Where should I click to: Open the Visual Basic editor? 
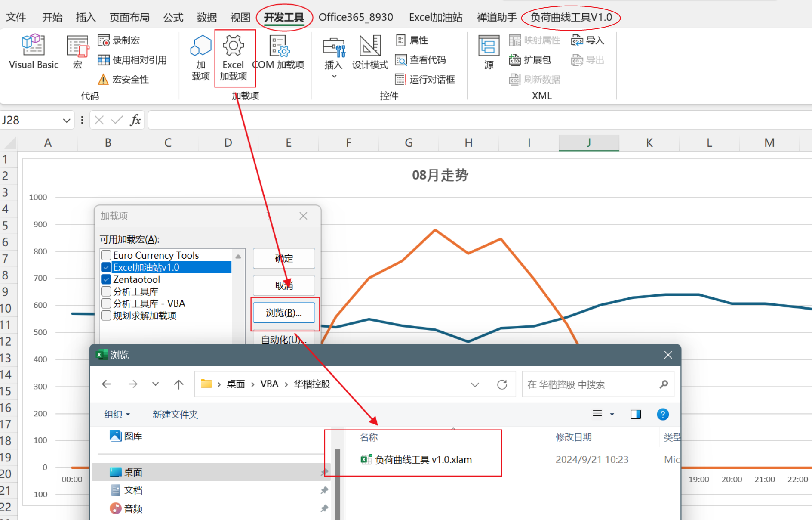34,52
